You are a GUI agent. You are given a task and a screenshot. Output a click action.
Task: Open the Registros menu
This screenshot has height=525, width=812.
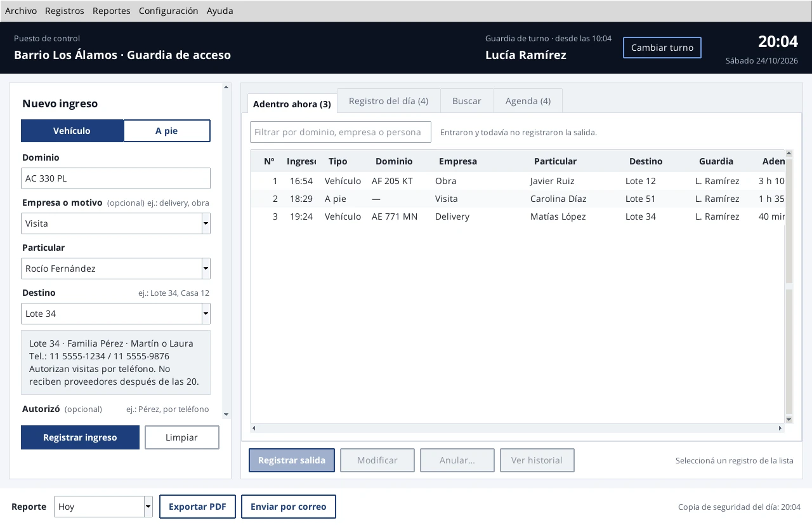point(65,11)
